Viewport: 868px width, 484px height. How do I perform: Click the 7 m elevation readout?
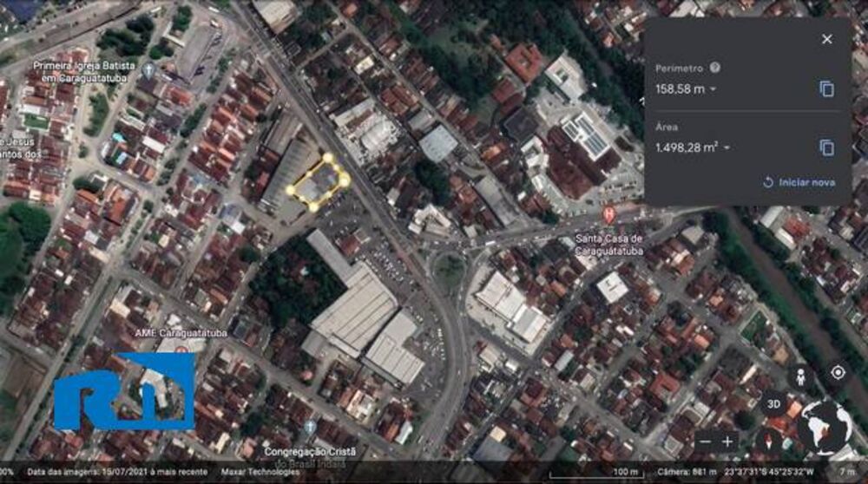click(x=847, y=472)
